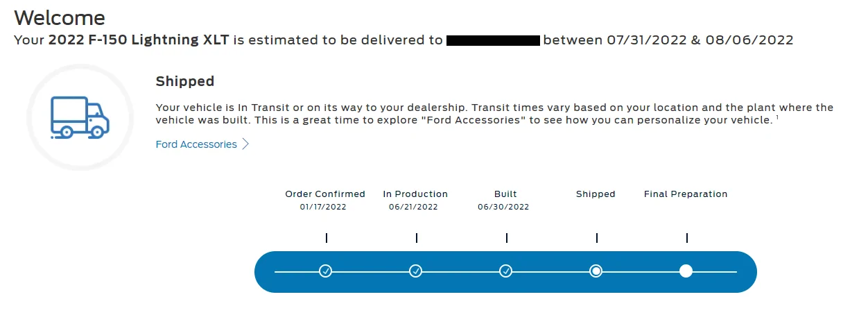Click the Shipped label above the tracker
Image resolution: width=868 pixels, height=315 pixels.
pos(596,194)
